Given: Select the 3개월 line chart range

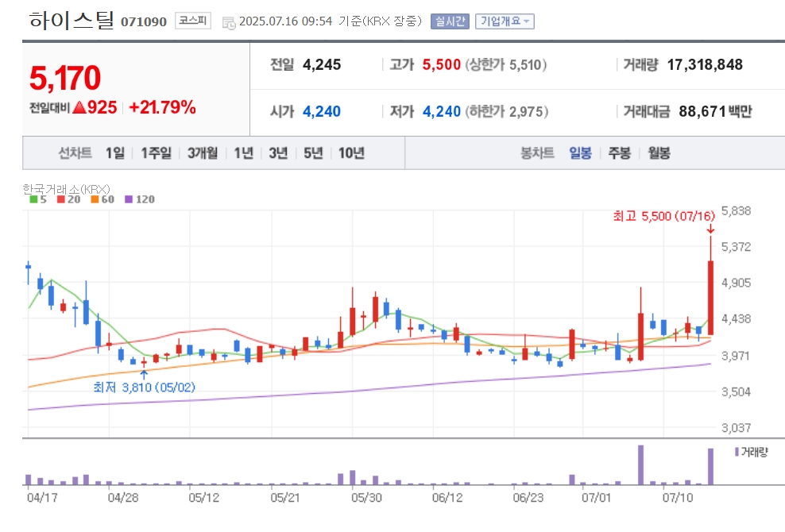Looking at the screenshot, I should [203, 152].
